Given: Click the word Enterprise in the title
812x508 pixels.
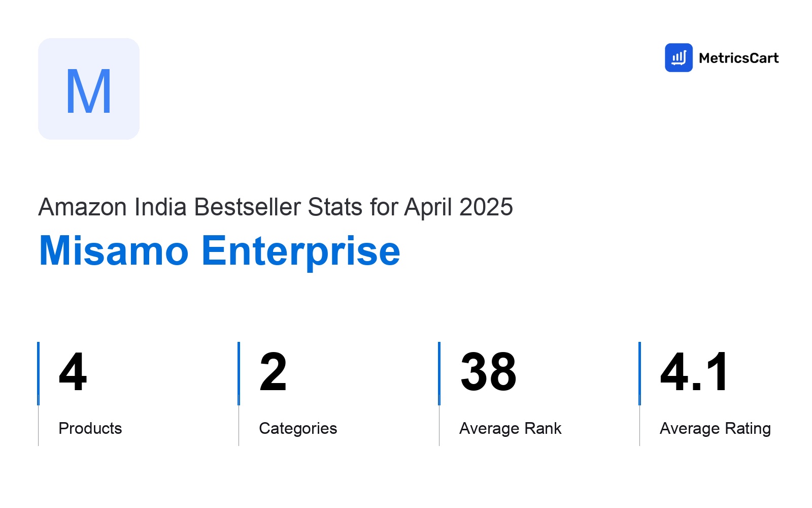Looking at the screenshot, I should coord(301,251).
